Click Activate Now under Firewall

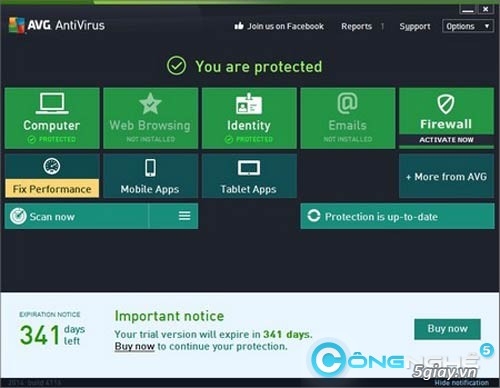click(446, 140)
